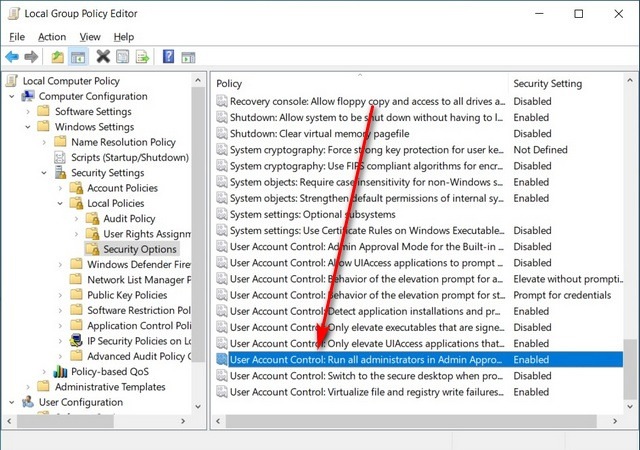Open the Help menu

[124, 37]
